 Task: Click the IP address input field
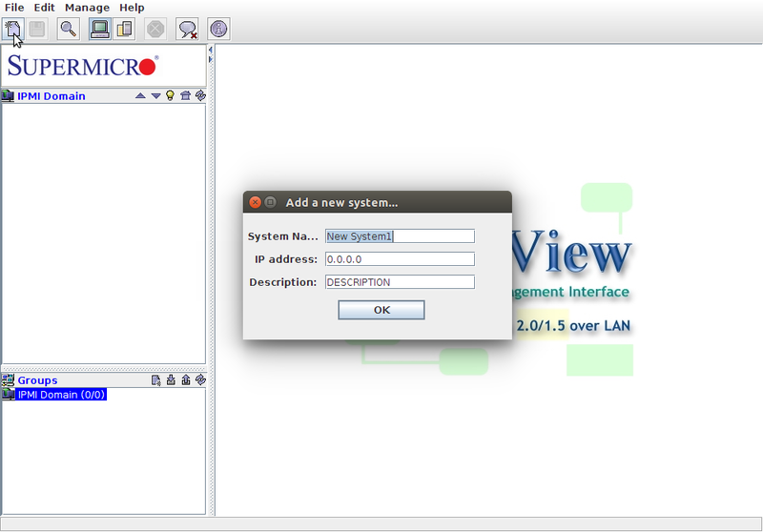(400, 259)
